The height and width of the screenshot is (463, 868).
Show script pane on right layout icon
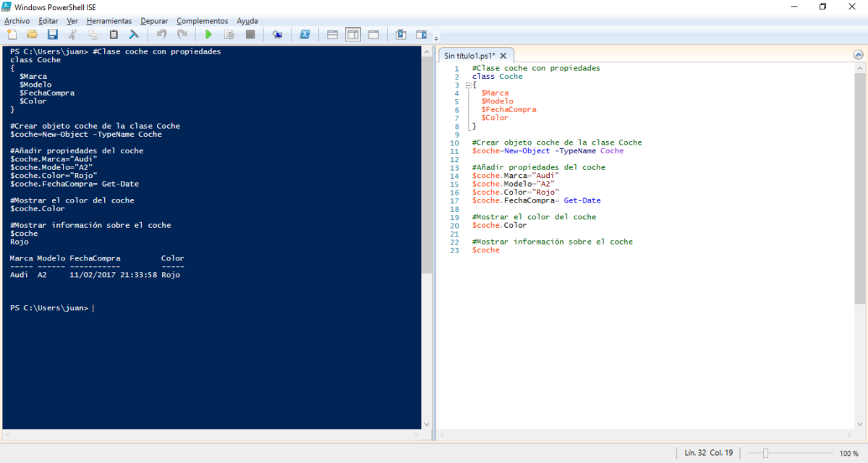pos(353,34)
